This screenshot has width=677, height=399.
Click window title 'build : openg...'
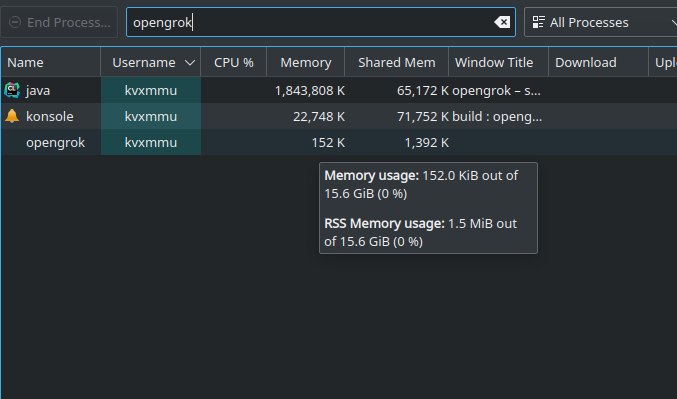tap(497, 117)
